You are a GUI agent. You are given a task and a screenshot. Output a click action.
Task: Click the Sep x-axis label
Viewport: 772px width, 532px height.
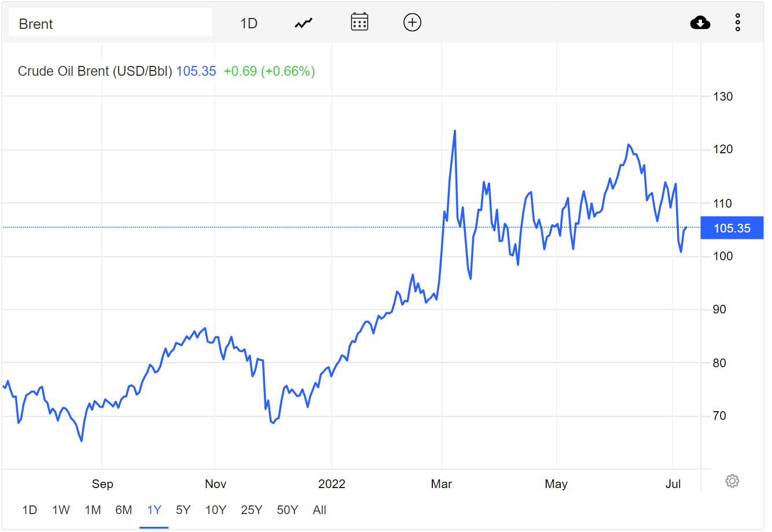(102, 484)
